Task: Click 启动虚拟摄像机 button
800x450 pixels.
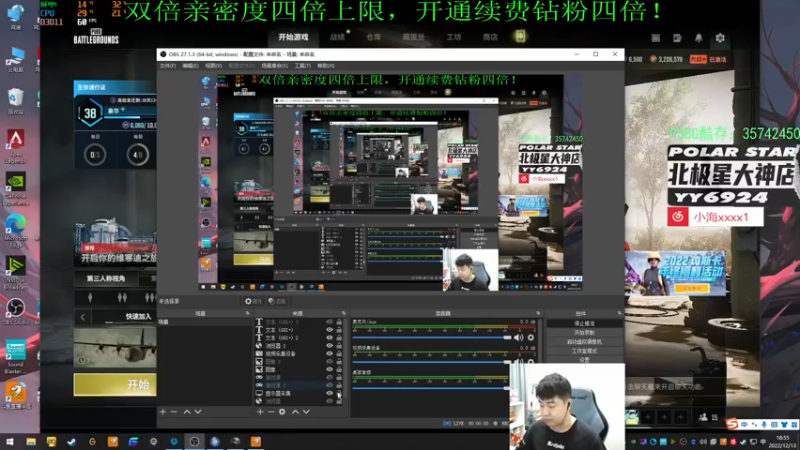Action: coord(584,342)
